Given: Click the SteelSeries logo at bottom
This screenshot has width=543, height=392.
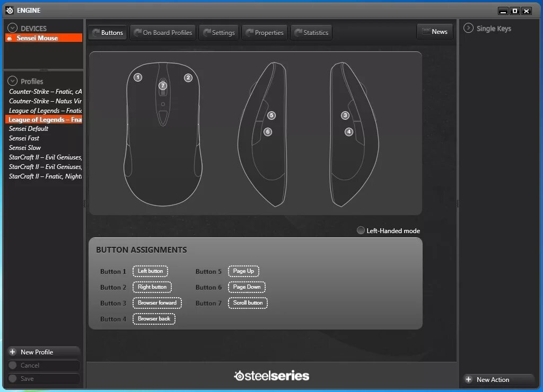Looking at the screenshot, I should pos(271,376).
